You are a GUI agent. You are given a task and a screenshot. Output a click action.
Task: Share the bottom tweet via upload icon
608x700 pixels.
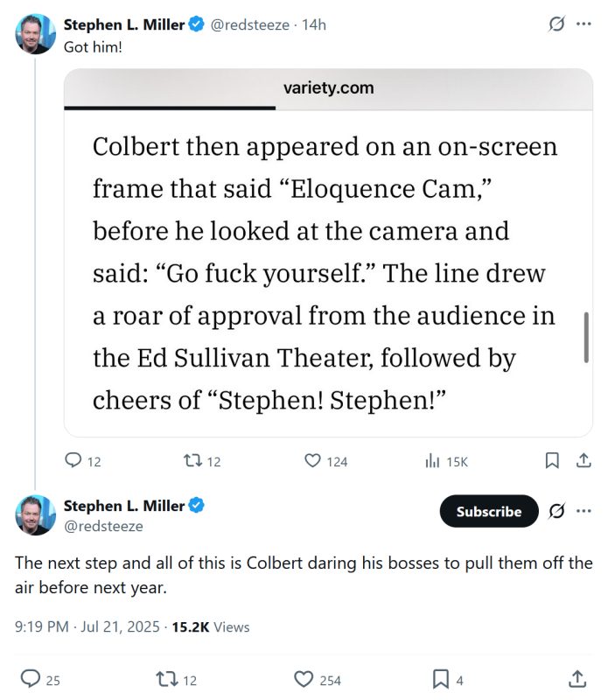click(577, 679)
